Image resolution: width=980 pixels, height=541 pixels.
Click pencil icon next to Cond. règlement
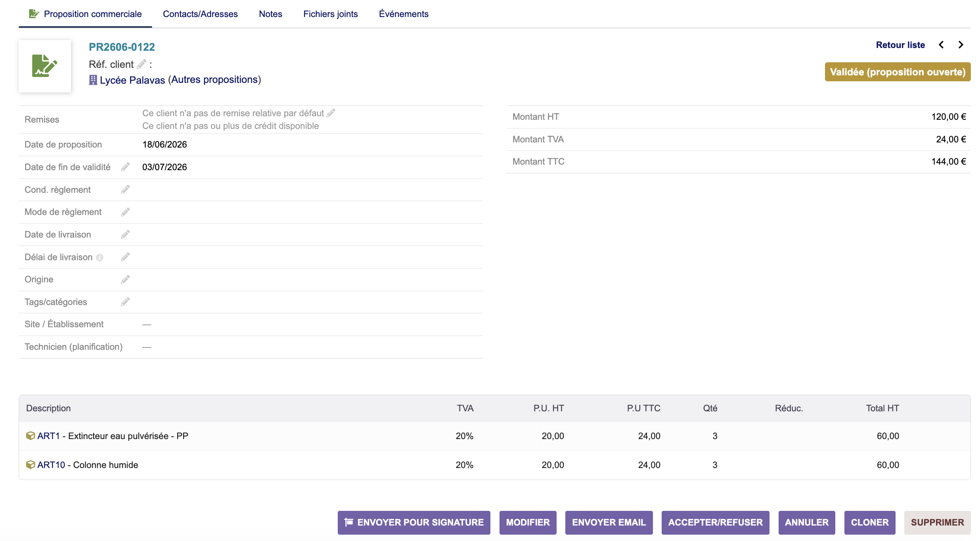pyautogui.click(x=125, y=190)
